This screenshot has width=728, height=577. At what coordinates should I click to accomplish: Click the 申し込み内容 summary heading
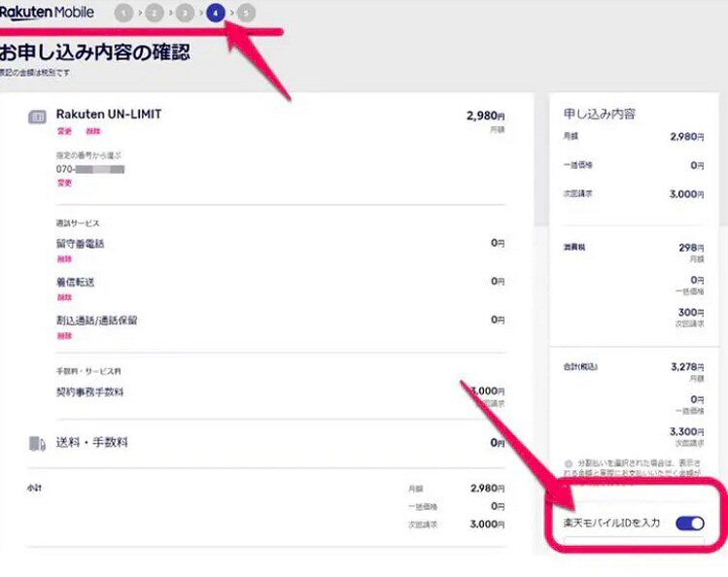[x=600, y=114]
